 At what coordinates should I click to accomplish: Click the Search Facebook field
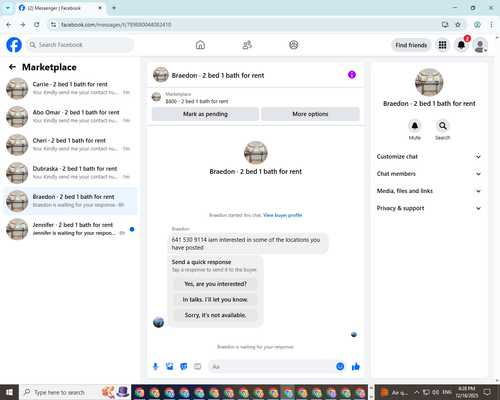point(80,45)
